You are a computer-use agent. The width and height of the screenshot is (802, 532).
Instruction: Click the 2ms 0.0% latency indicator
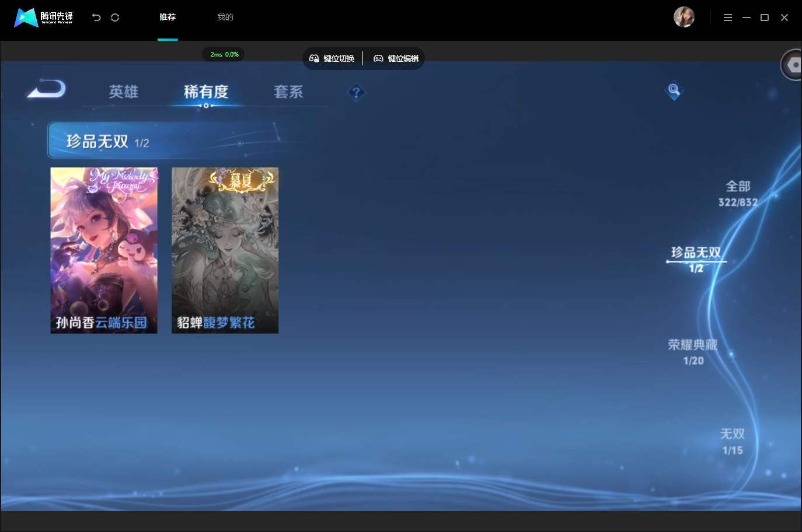[224, 54]
